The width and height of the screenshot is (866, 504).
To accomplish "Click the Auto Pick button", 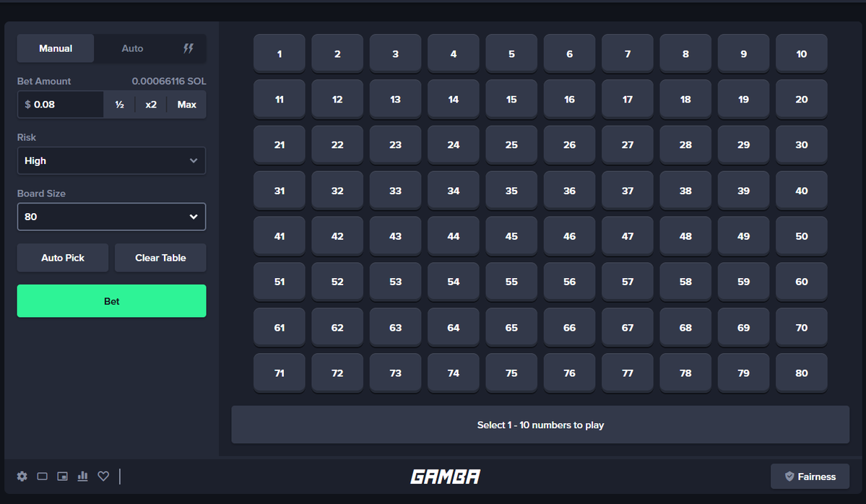I will pos(62,258).
